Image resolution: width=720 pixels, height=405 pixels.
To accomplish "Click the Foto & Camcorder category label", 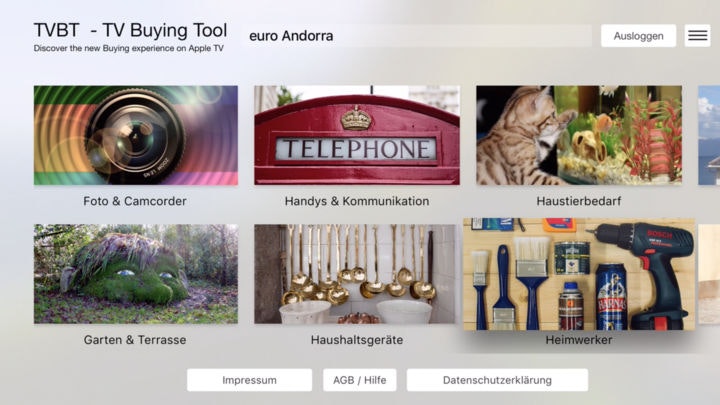I will (135, 201).
